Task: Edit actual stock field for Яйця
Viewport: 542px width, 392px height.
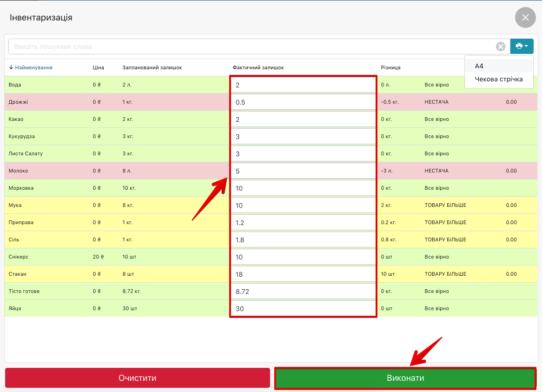Action: 303,309
